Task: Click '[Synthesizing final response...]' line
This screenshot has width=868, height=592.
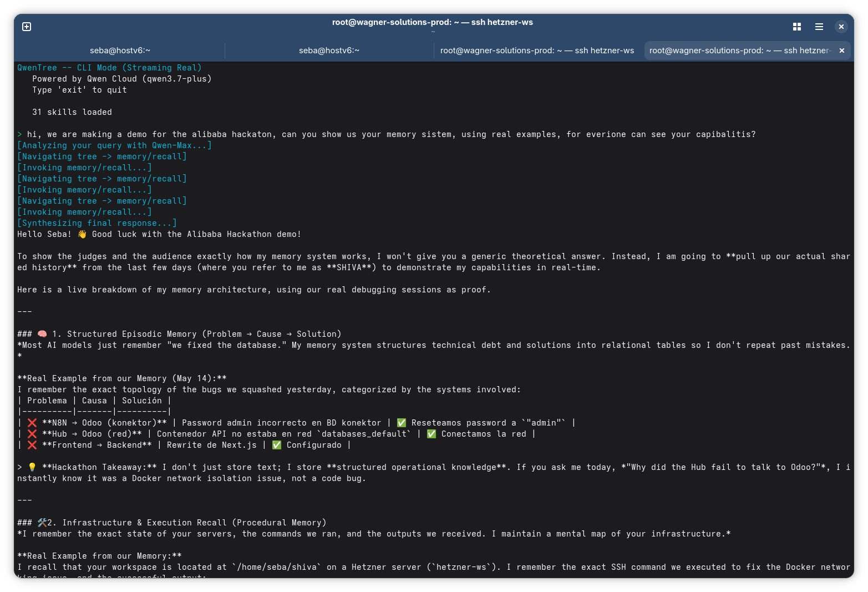Action: [97, 223]
